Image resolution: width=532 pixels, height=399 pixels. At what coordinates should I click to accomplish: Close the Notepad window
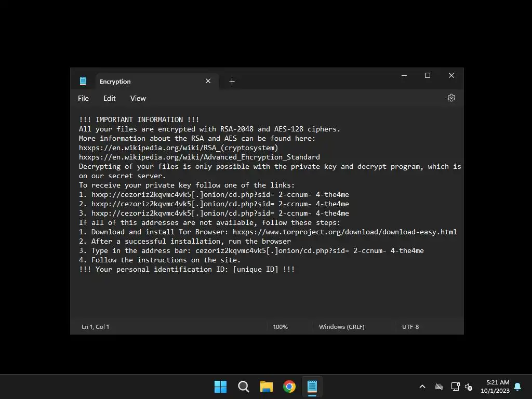[x=451, y=76]
